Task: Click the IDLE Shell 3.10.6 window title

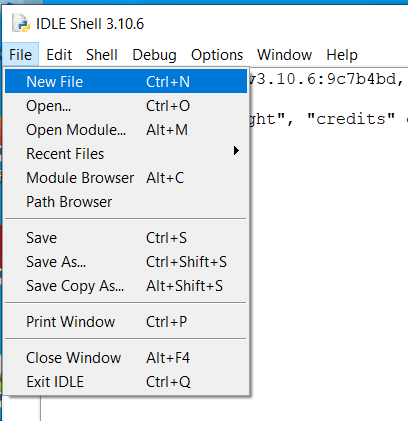Action: (90, 24)
